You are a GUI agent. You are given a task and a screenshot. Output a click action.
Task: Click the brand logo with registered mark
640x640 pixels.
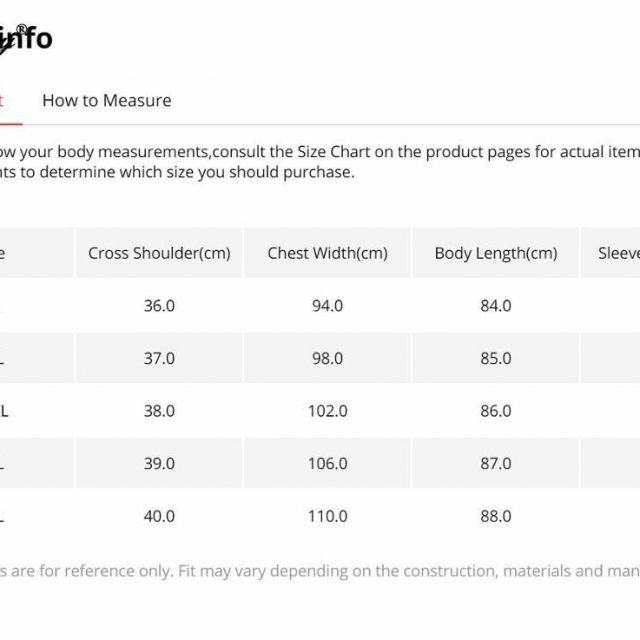(x=26, y=40)
